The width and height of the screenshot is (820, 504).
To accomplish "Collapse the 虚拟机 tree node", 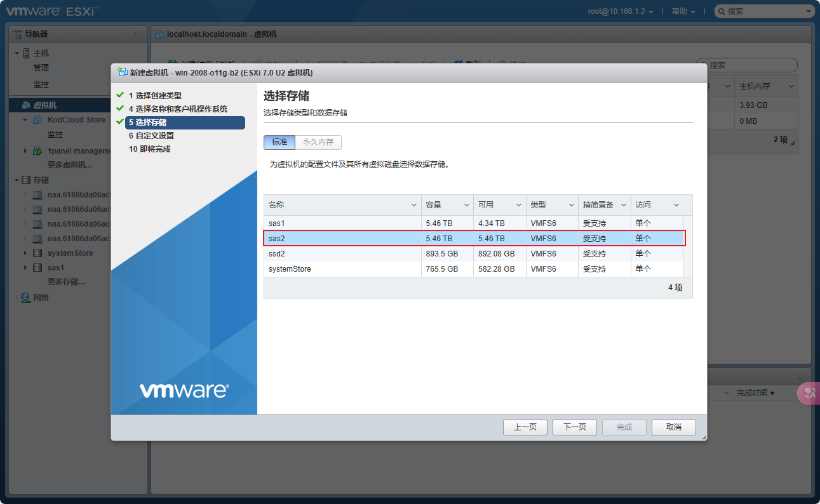I will coord(17,105).
